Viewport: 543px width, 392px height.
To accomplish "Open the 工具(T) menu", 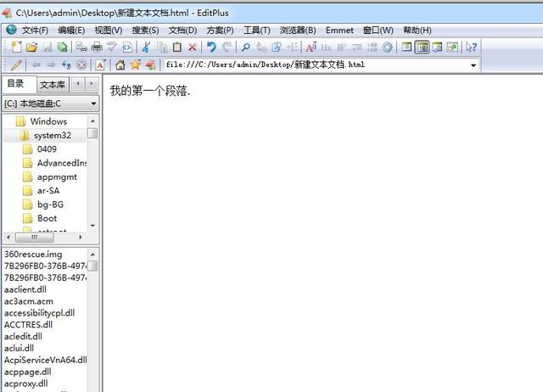I will 256,31.
